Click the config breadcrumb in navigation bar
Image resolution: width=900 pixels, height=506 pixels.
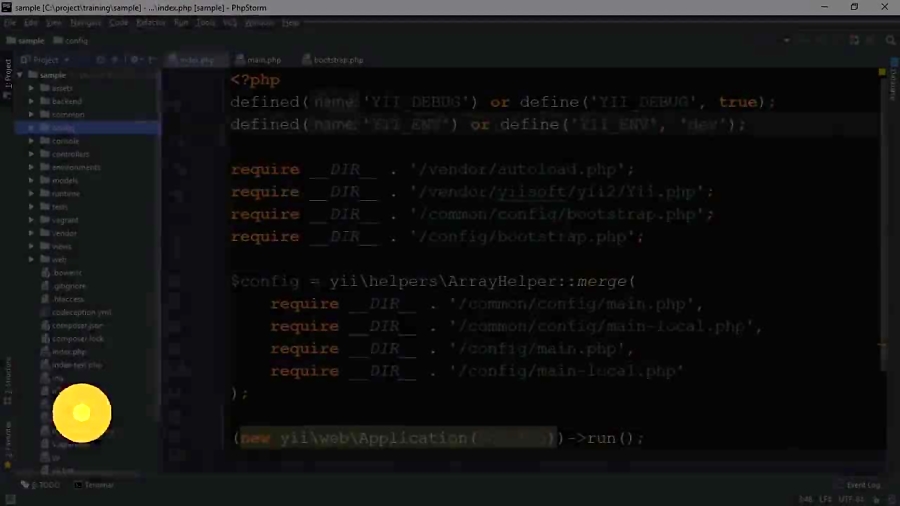(71, 41)
